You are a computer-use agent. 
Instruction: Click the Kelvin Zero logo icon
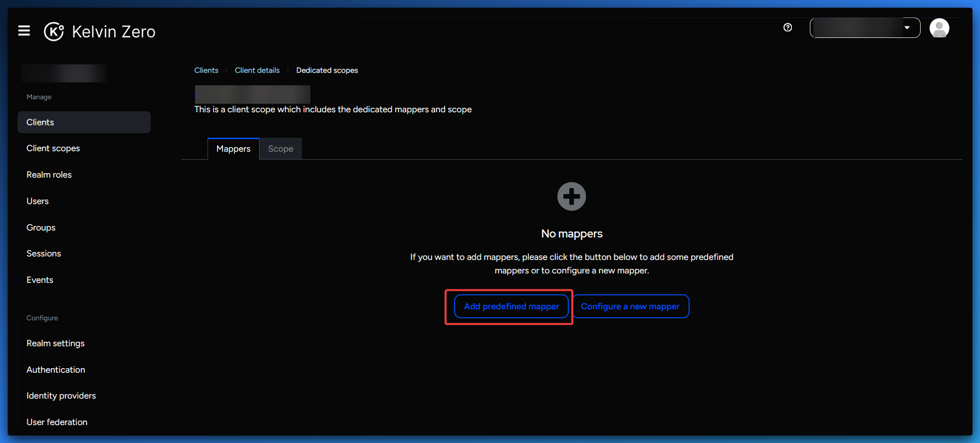point(54,31)
